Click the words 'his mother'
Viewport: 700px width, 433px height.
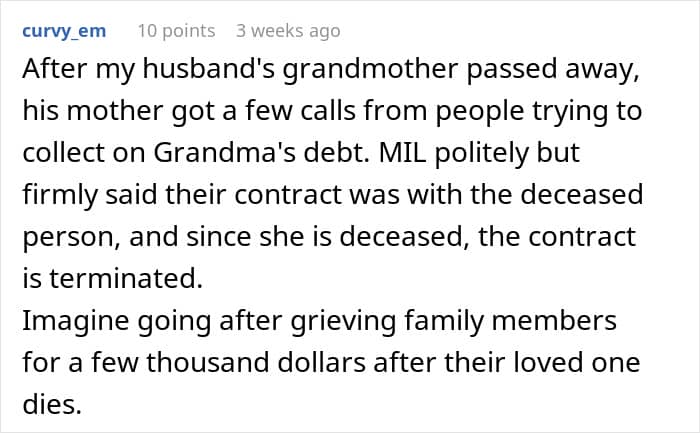(93, 110)
